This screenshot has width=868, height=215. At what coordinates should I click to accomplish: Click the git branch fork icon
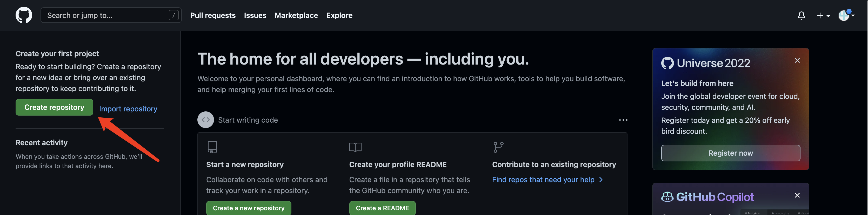(x=498, y=147)
